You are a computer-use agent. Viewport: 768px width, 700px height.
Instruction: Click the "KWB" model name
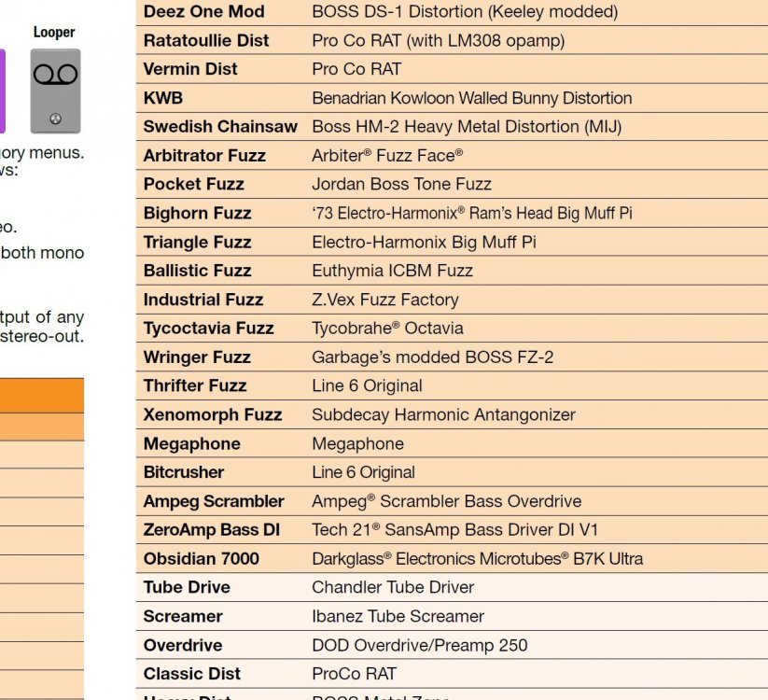(163, 98)
